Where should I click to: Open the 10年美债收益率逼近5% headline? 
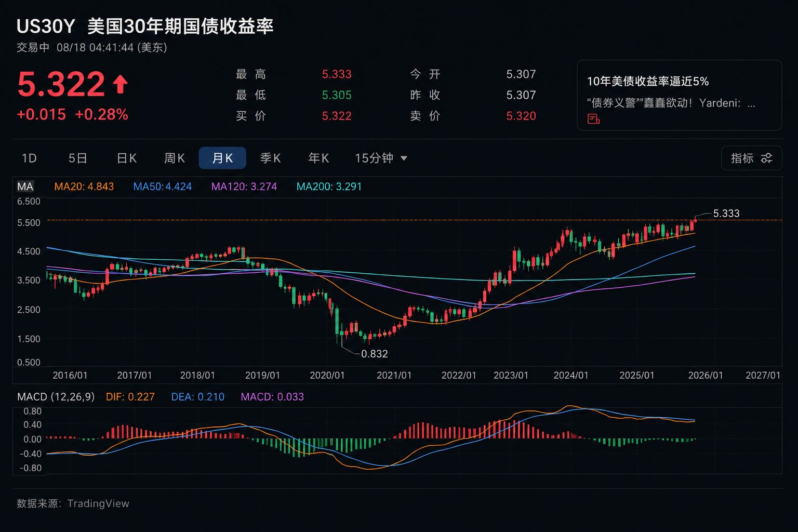point(648,82)
